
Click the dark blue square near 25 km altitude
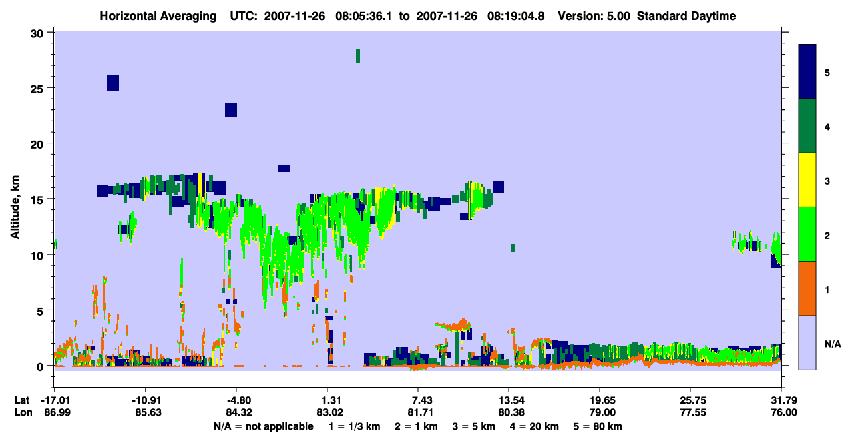(113, 83)
